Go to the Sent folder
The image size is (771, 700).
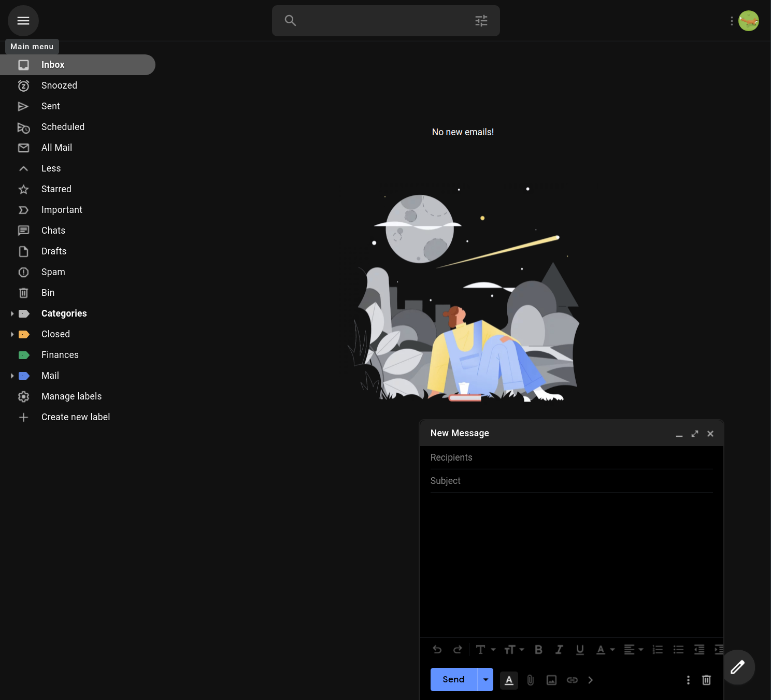click(x=78, y=106)
